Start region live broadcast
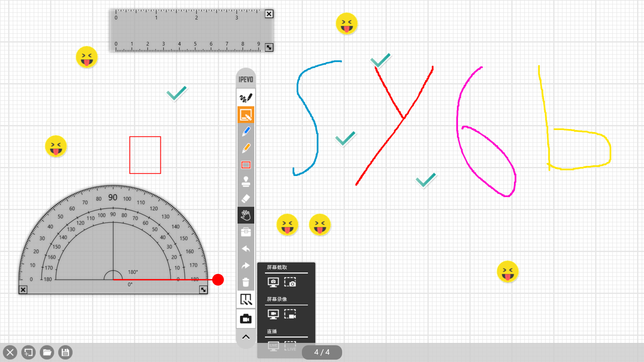Screen dimensions: 644x362 [x=290, y=346]
